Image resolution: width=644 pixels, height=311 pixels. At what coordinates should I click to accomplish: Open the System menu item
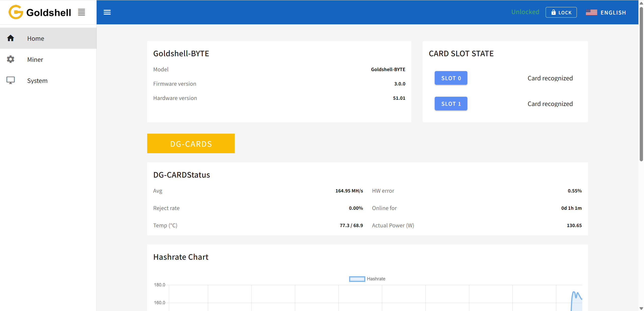pos(48,80)
